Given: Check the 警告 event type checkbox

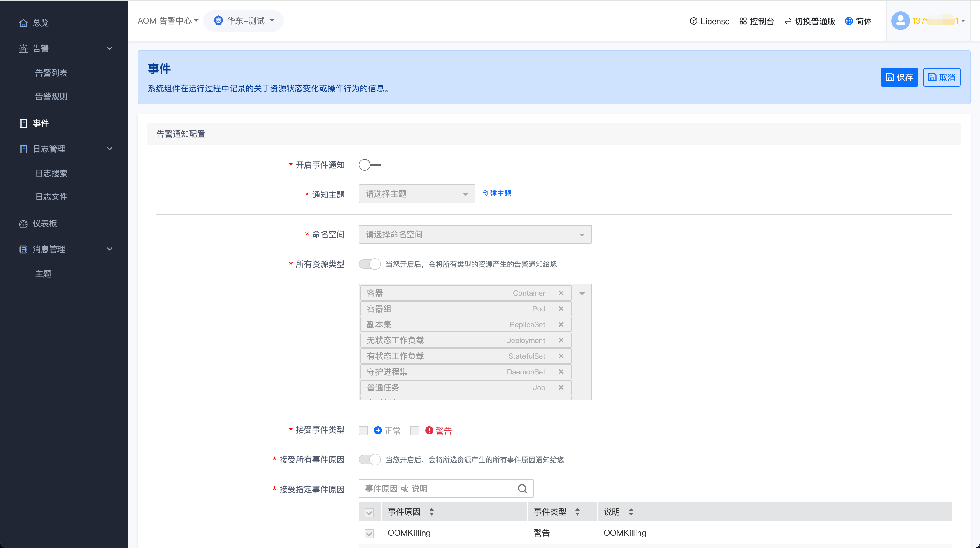Looking at the screenshot, I should click(x=415, y=430).
